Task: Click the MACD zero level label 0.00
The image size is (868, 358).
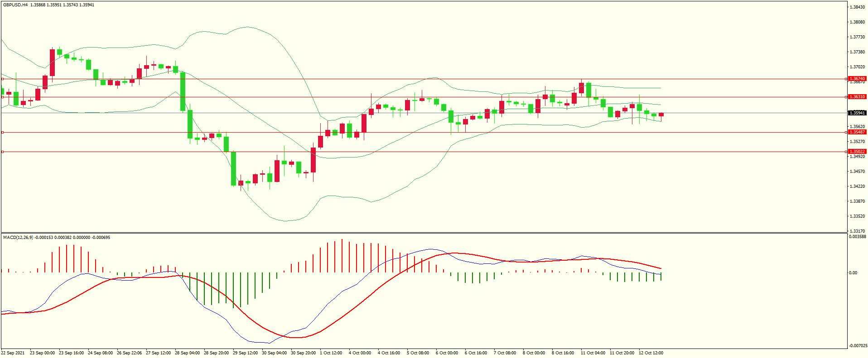Action: pos(853,272)
